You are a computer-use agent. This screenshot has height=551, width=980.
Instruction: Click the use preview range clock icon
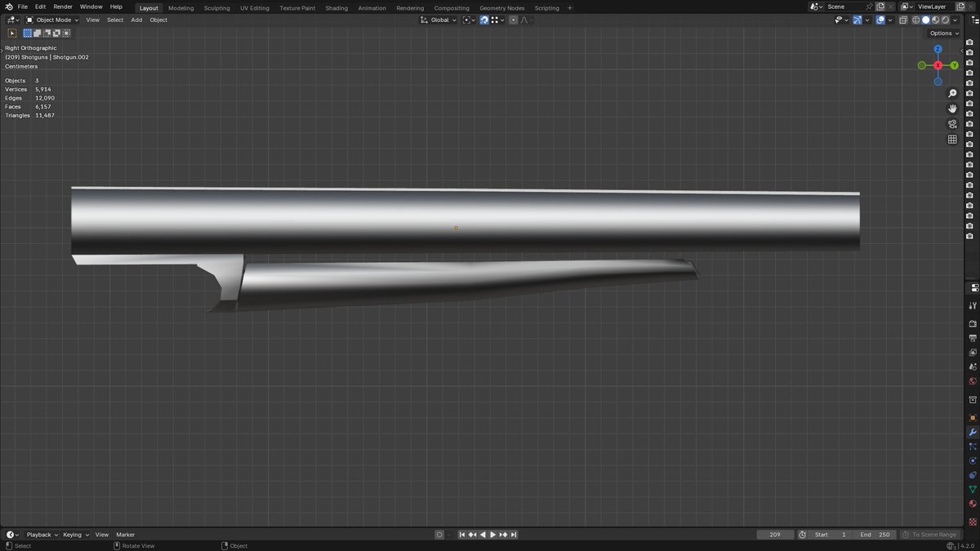click(x=802, y=535)
